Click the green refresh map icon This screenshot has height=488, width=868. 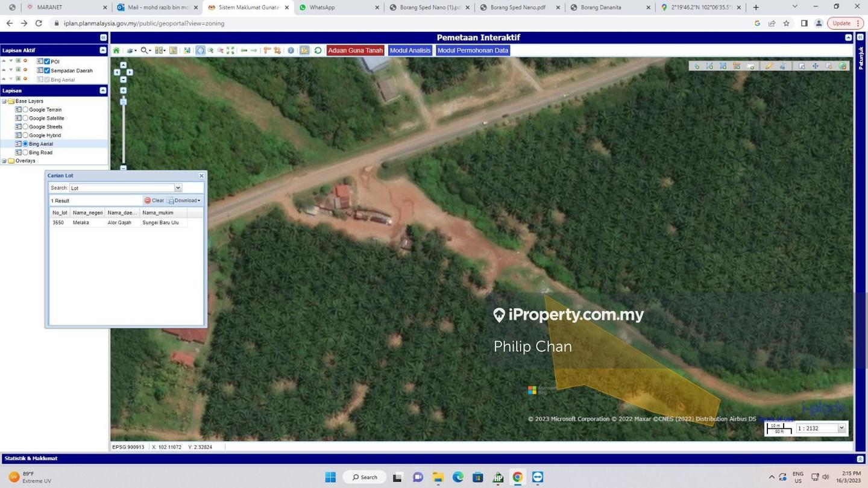click(318, 51)
